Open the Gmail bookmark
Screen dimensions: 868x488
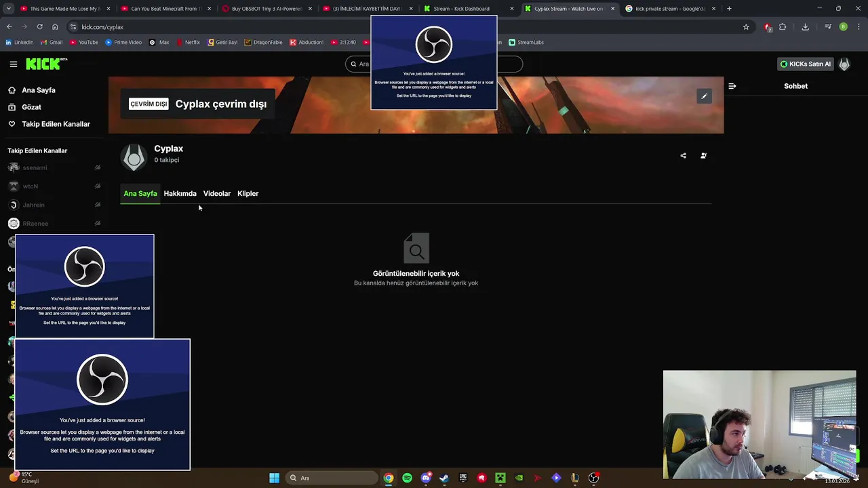click(52, 42)
